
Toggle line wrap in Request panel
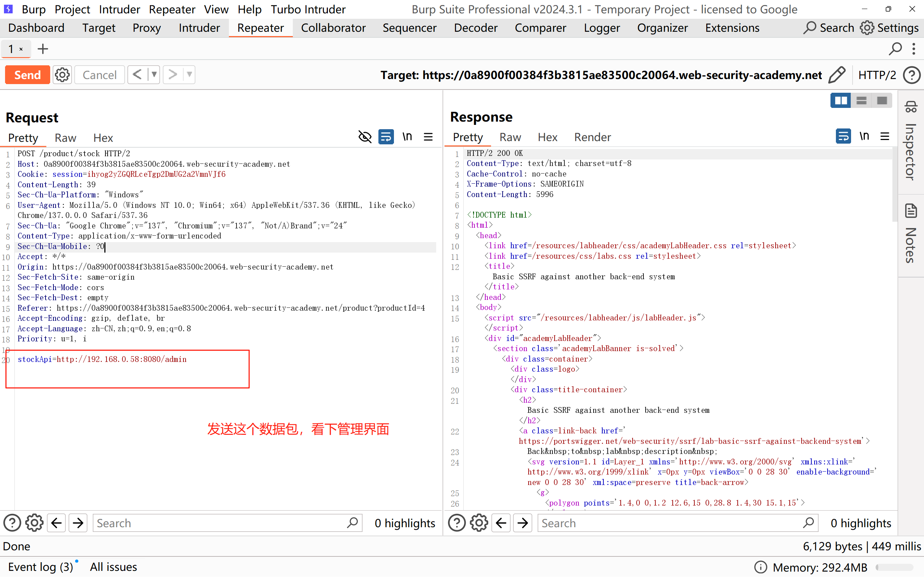[386, 137]
